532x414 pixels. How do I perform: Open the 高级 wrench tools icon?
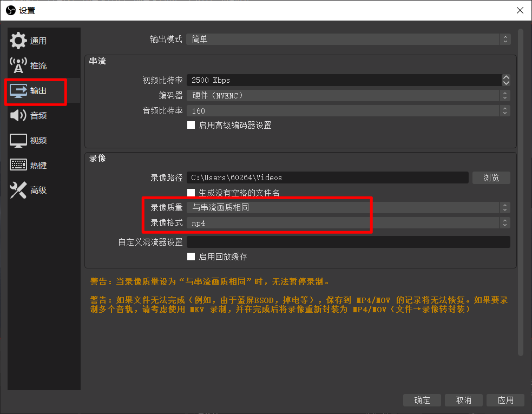point(18,190)
